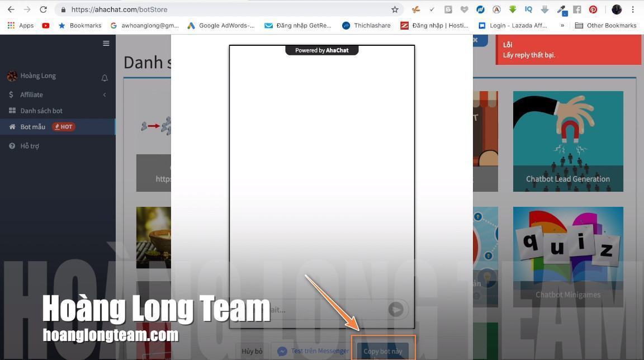The image size is (644, 360).
Task: Open the Bookmarks star folder
Action: 80,26
